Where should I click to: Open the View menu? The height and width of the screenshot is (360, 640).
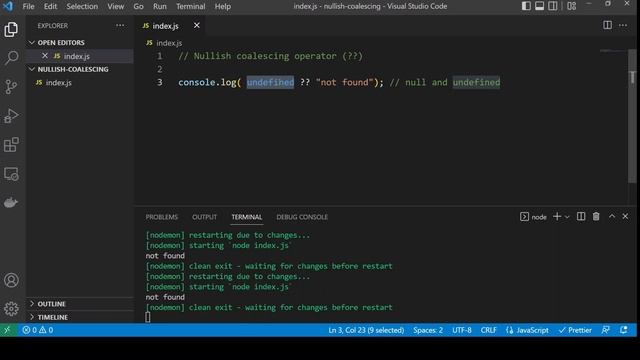pos(116,6)
